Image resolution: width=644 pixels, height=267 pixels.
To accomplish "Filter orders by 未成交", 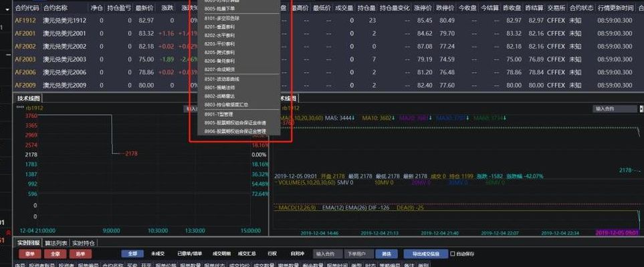I will coord(158,254).
